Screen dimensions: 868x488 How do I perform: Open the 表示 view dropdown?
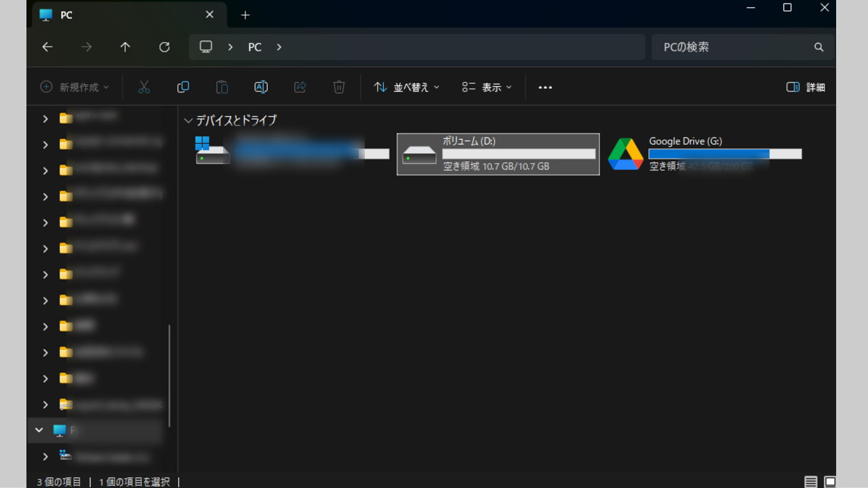click(487, 87)
